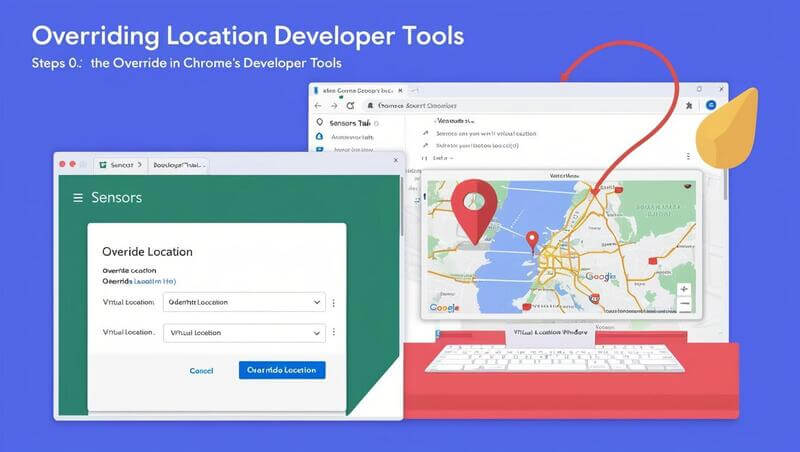Click the dark layers icon at the map's corner
Viewport: 800px width, 452px height.
(x=687, y=187)
